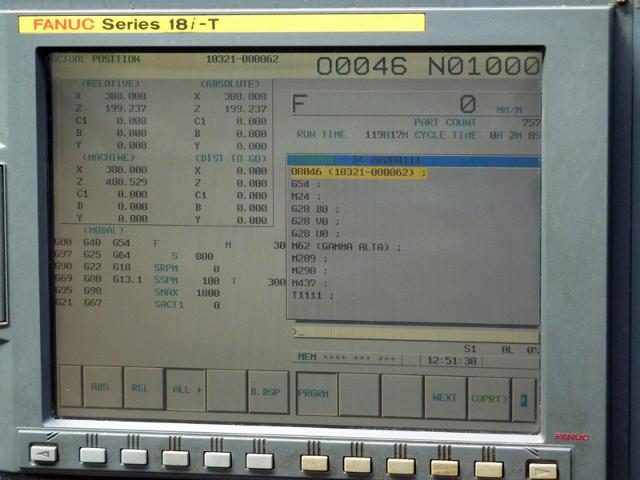Push the physical key below PRGRM softkey
Screen dimensions: 640x480
coord(315,463)
